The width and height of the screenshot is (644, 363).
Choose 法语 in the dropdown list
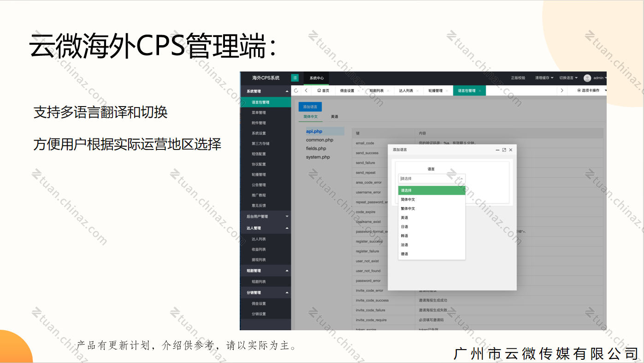[x=431, y=245]
